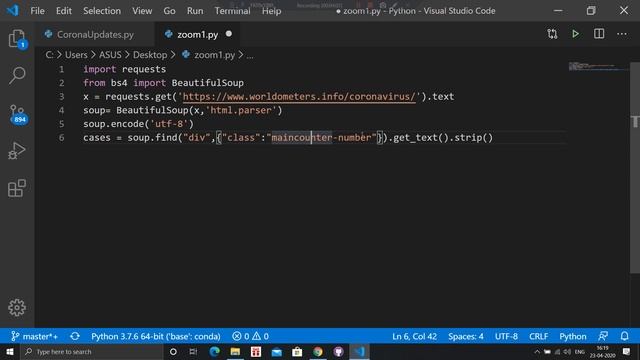Open the errors and warnings problems indicator
This screenshot has height=360, width=640.
[250, 336]
